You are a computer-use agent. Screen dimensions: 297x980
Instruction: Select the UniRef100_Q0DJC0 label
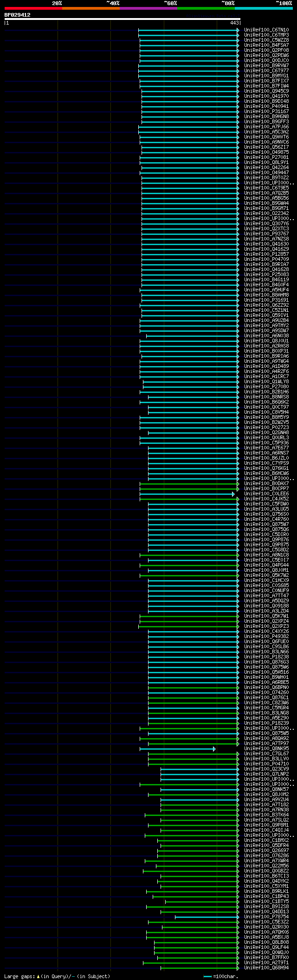click(266, 61)
